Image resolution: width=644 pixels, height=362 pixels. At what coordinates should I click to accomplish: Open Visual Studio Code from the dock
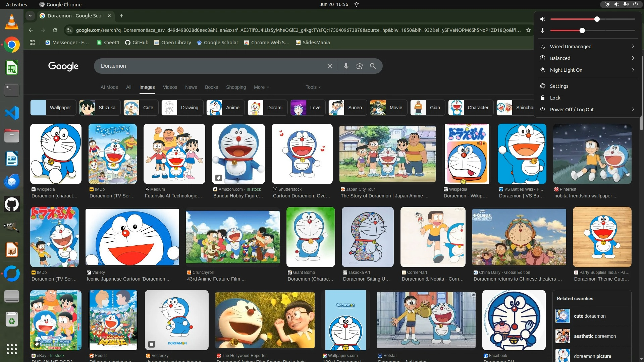[x=12, y=113]
